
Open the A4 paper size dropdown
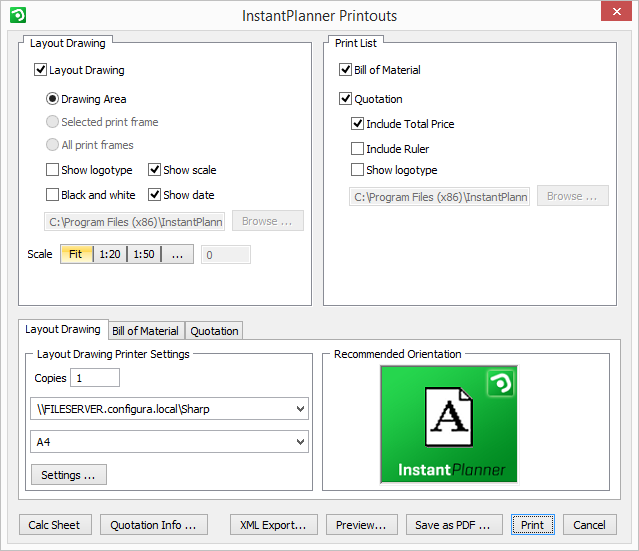[169, 442]
